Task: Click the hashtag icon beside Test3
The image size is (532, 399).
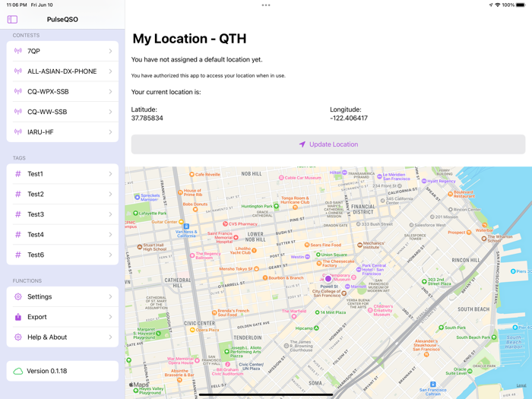Action: [x=18, y=214]
